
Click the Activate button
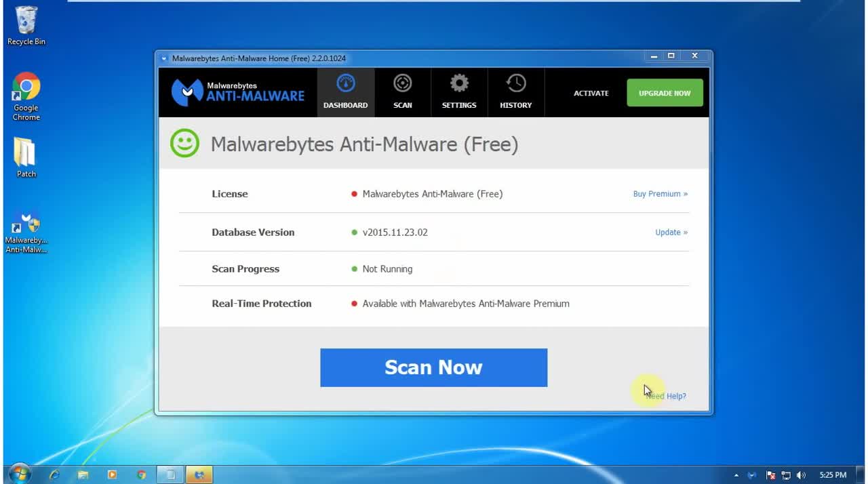tap(591, 94)
